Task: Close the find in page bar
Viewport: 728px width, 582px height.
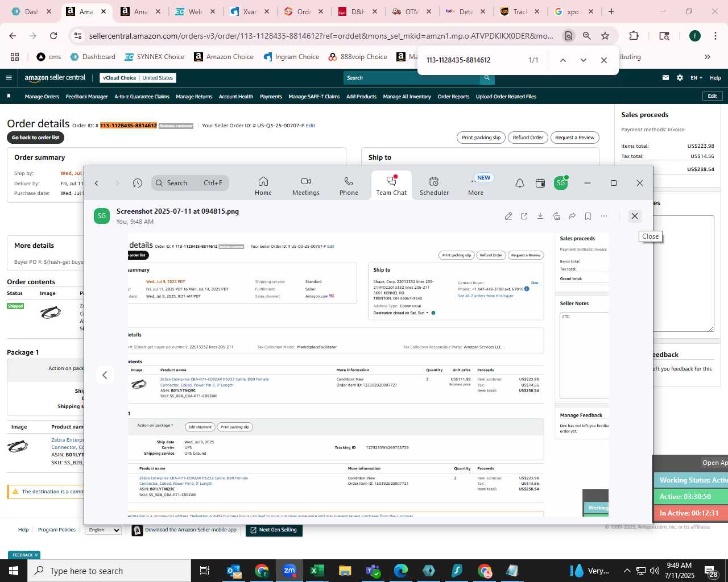Action: (604, 60)
